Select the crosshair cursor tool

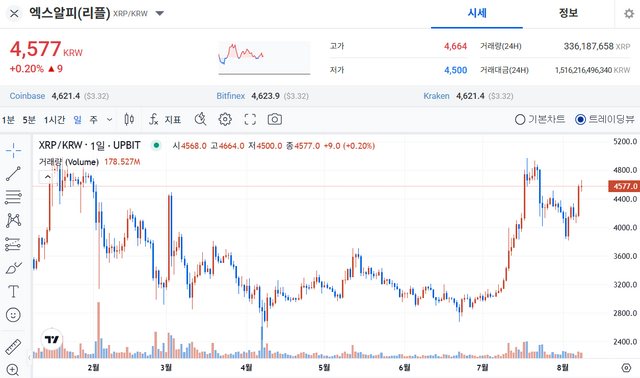[13, 150]
